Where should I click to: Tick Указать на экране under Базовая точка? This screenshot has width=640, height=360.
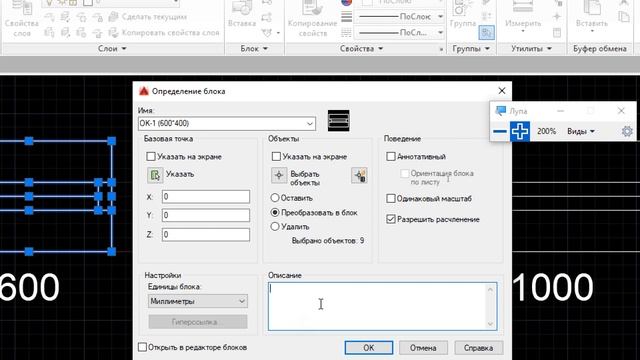tap(151, 156)
